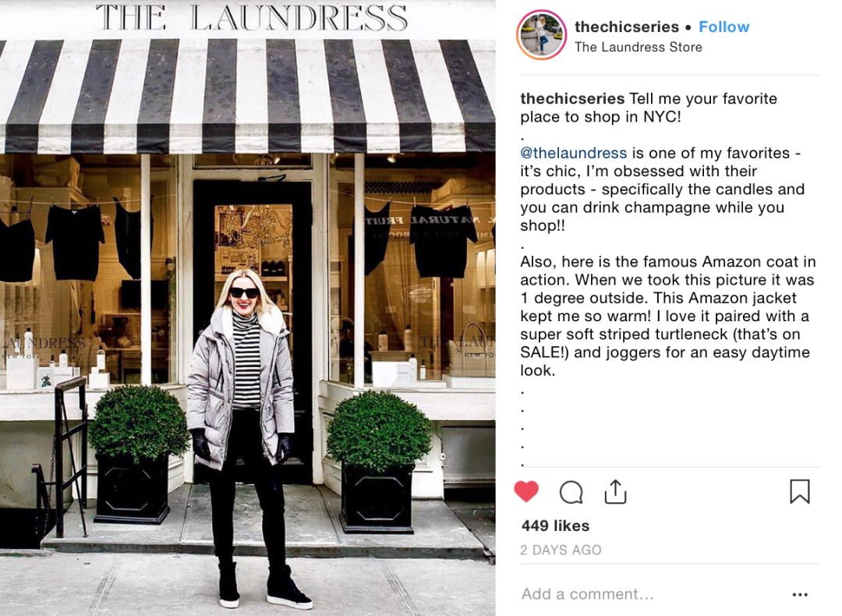Open comments with speech bubble icon
842x616 pixels.
(x=571, y=492)
